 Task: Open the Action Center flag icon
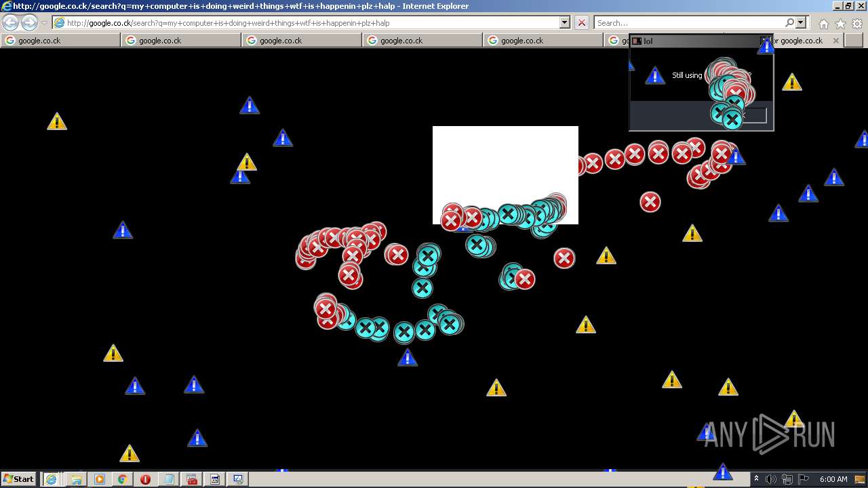[804, 479]
